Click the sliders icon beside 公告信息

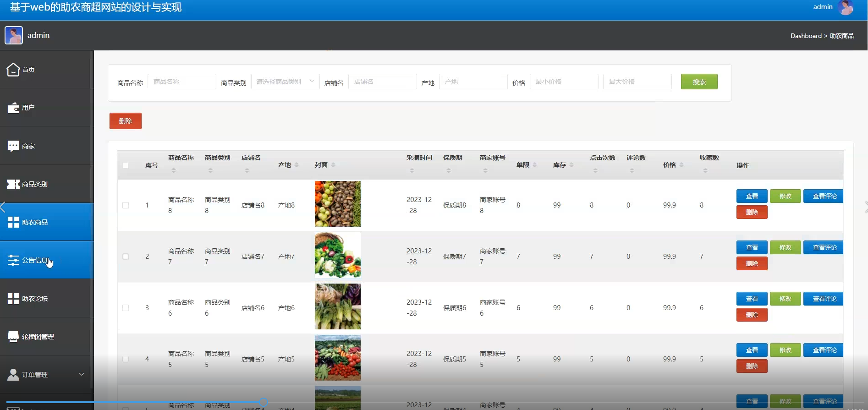tap(13, 260)
